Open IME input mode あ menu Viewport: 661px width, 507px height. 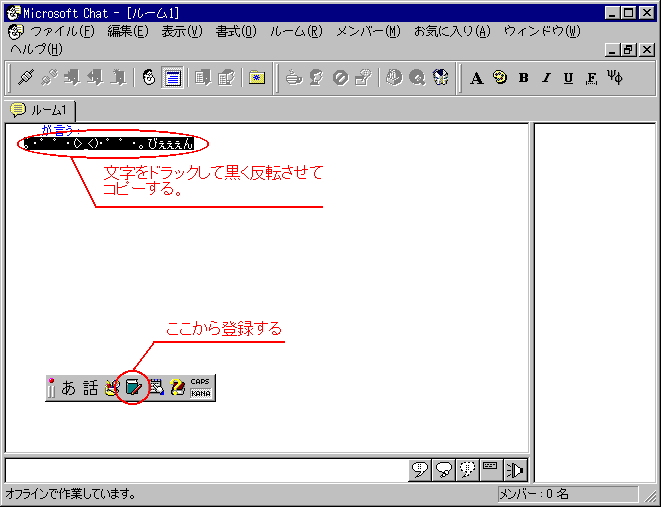[x=69, y=388]
